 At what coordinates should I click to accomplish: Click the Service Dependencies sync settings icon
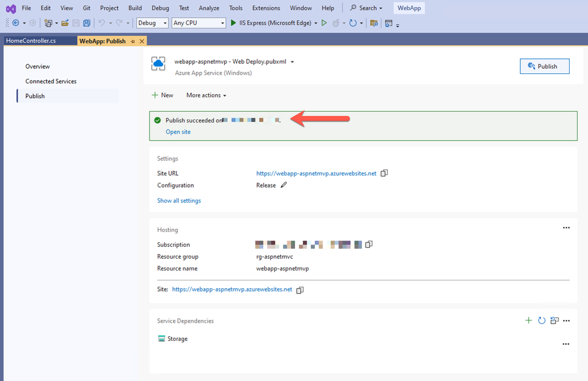[x=554, y=320]
